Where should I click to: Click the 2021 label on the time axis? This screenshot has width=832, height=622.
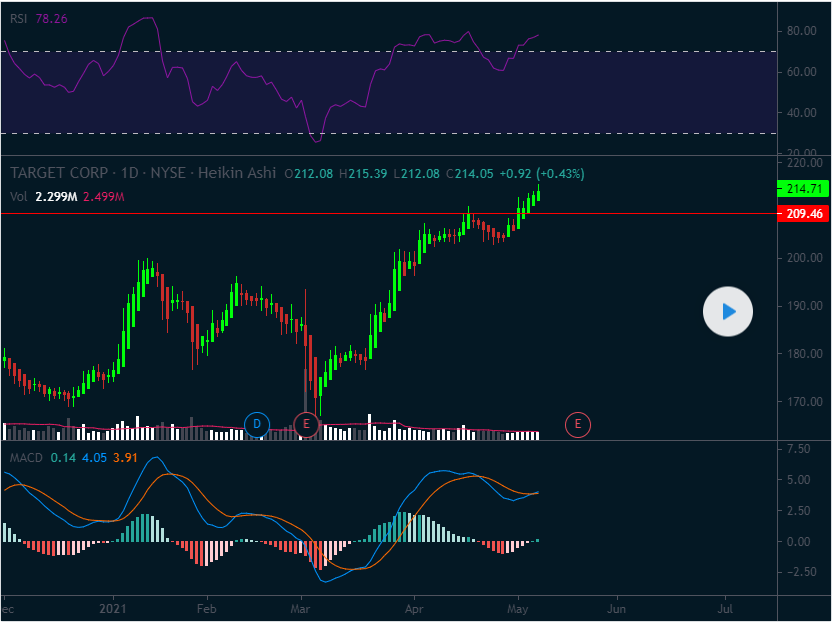pos(114,608)
